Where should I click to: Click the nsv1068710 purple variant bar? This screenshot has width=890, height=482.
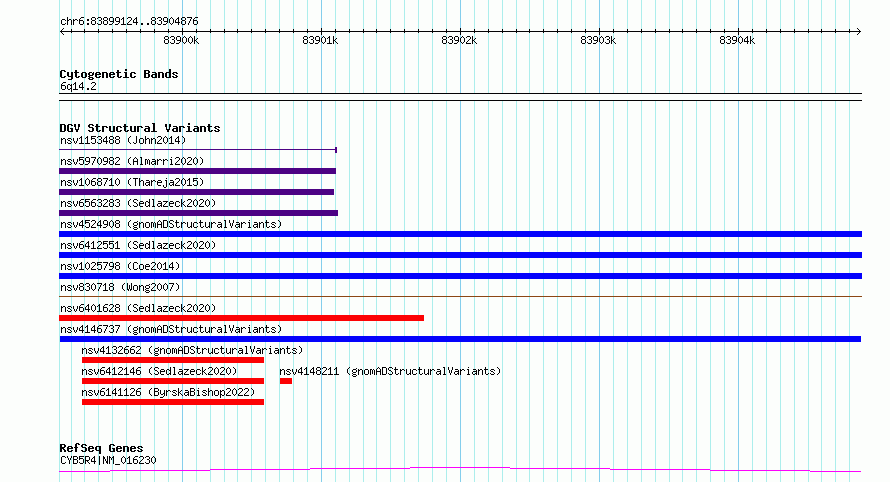pos(196,192)
